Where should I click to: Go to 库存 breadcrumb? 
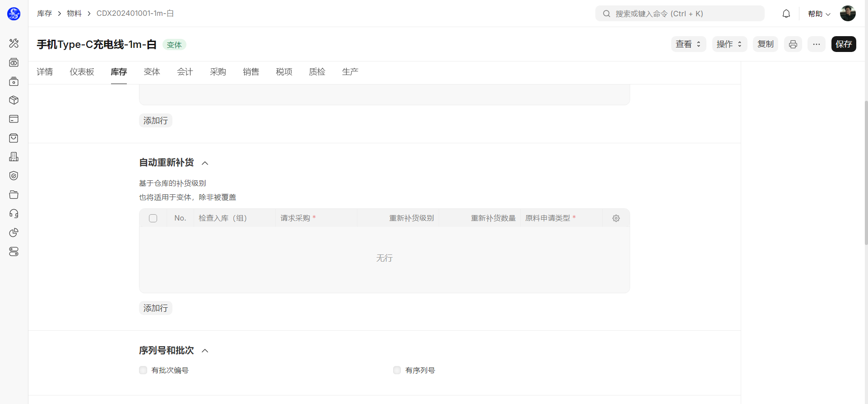pyautogui.click(x=44, y=14)
